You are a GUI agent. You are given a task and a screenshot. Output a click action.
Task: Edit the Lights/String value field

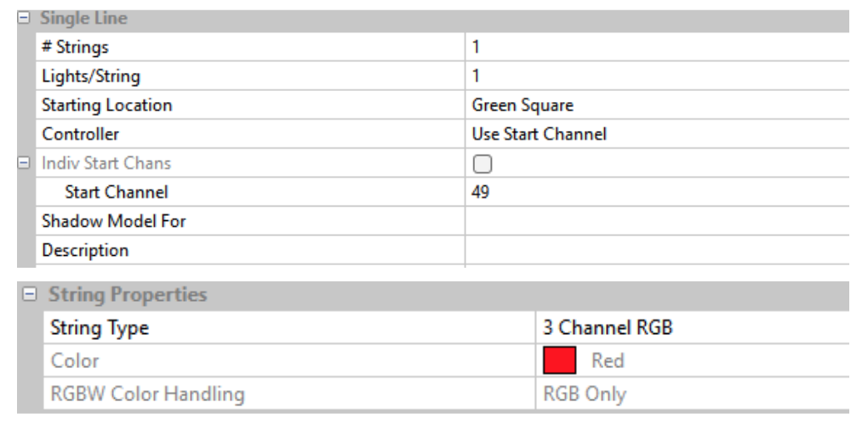pyautogui.click(x=655, y=76)
